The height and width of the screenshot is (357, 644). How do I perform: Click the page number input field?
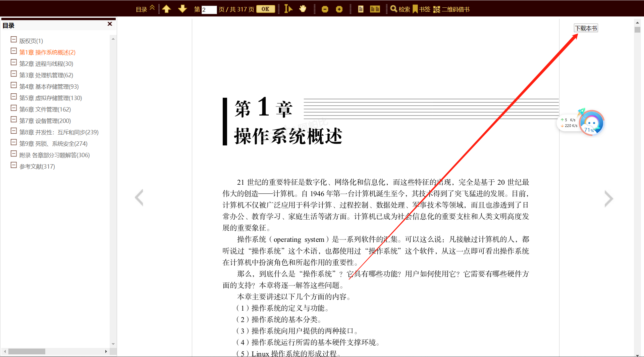coord(209,10)
